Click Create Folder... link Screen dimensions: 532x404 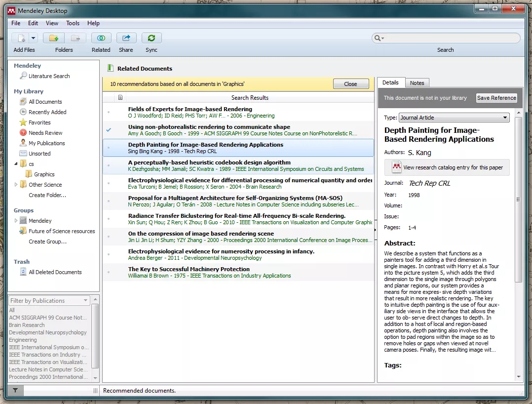click(47, 195)
